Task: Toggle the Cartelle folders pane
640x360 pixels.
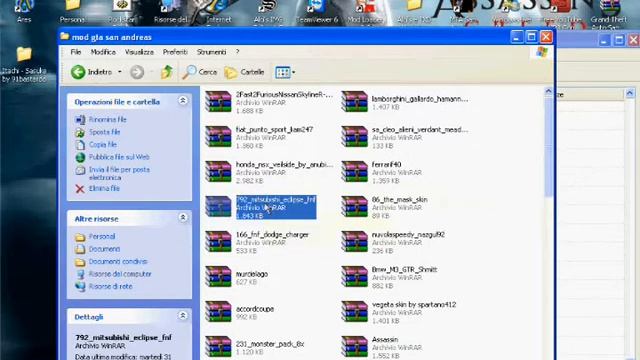Action: click(244, 72)
